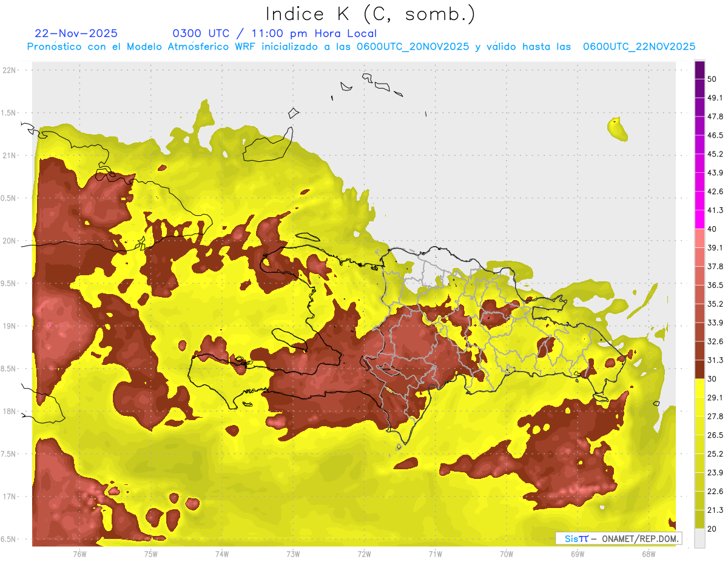Image resolution: width=728 pixels, height=562 pixels.
Task: Click the "17N" latitude axis label
Action: pyautogui.click(x=10, y=497)
